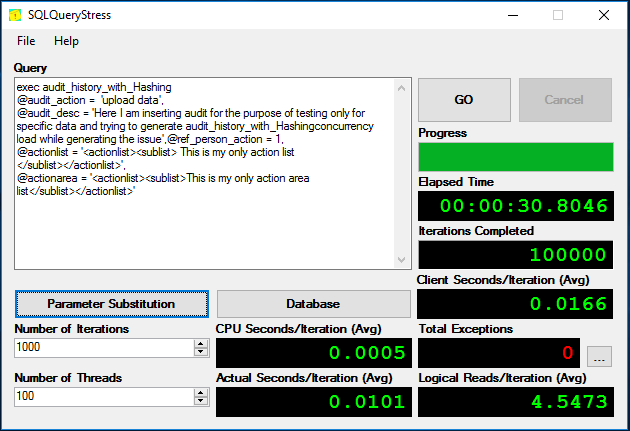Open the Help menu
Image resolution: width=630 pixels, height=431 pixels.
[66, 41]
